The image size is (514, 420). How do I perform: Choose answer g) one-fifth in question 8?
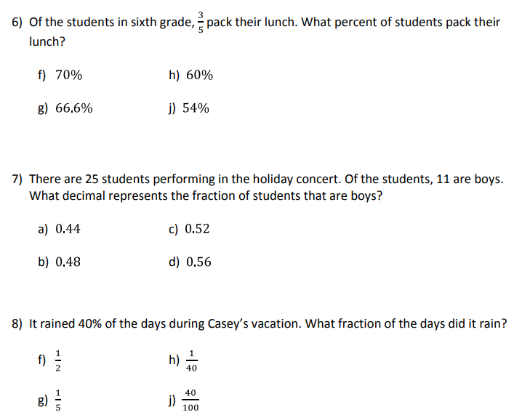tap(52, 399)
